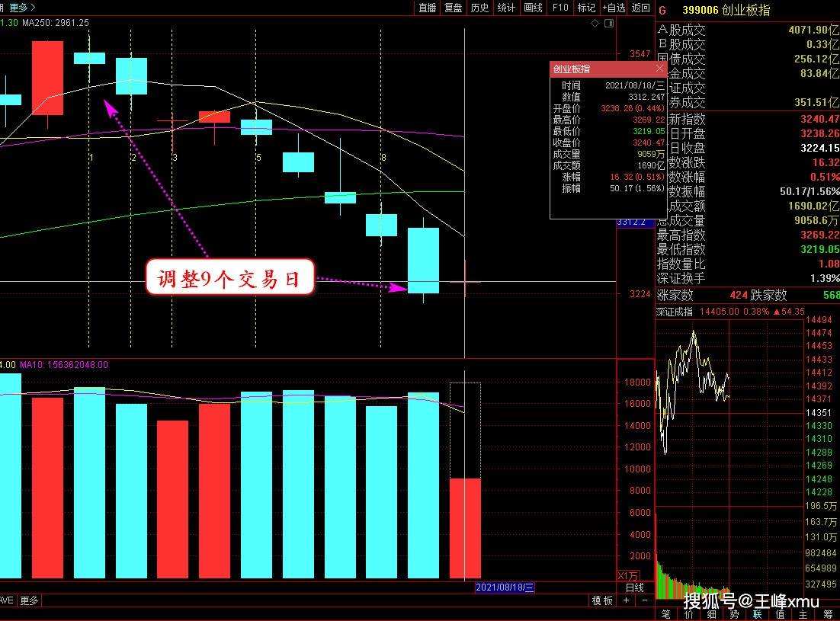
Task: Click the G icon beside 399006
Action: pyautogui.click(x=662, y=10)
